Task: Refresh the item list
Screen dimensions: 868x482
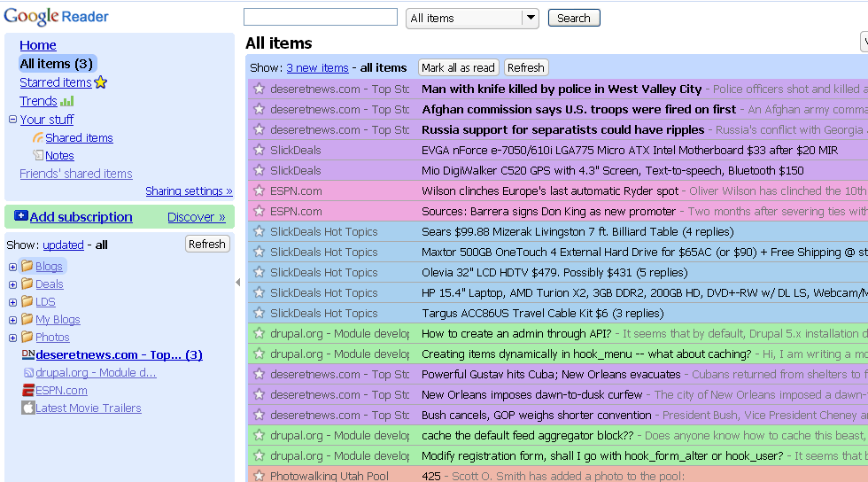Action: pos(526,67)
